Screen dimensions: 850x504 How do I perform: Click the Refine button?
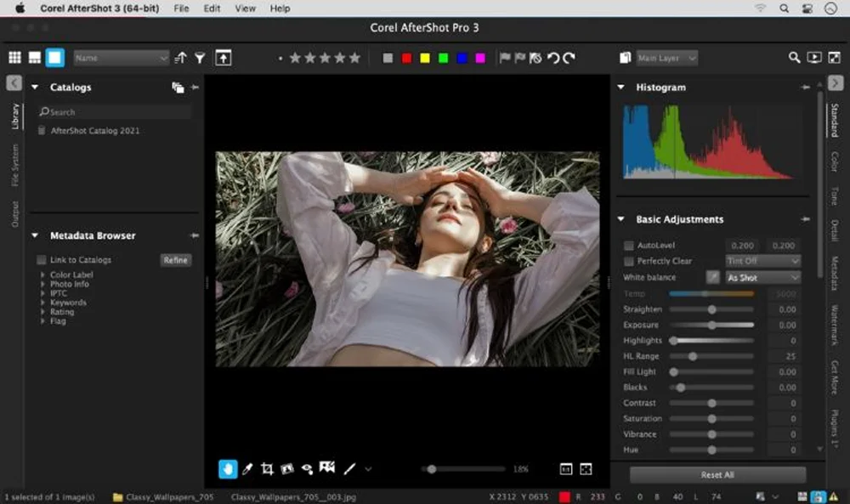[176, 260]
